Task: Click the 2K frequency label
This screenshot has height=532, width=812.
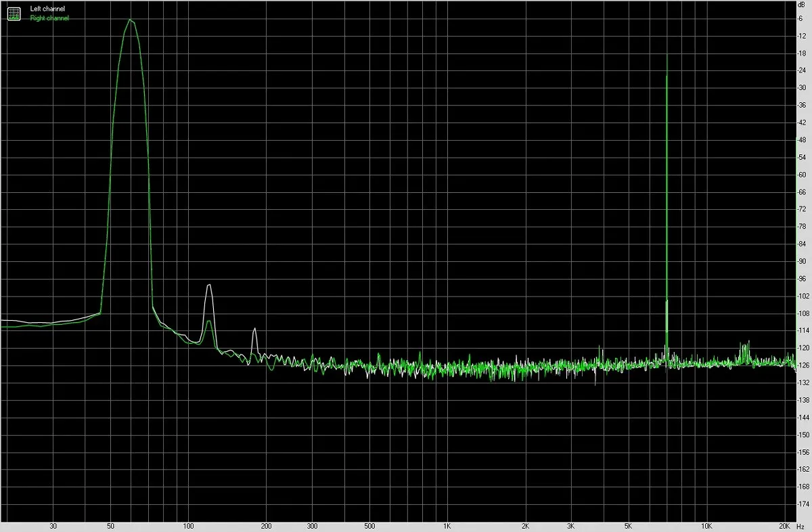Action: (525, 526)
